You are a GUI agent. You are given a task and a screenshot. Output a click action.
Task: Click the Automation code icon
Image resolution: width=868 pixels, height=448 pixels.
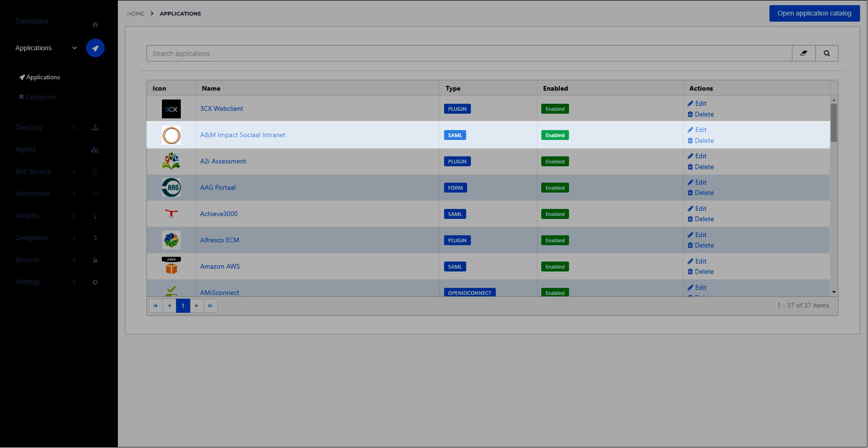click(95, 194)
